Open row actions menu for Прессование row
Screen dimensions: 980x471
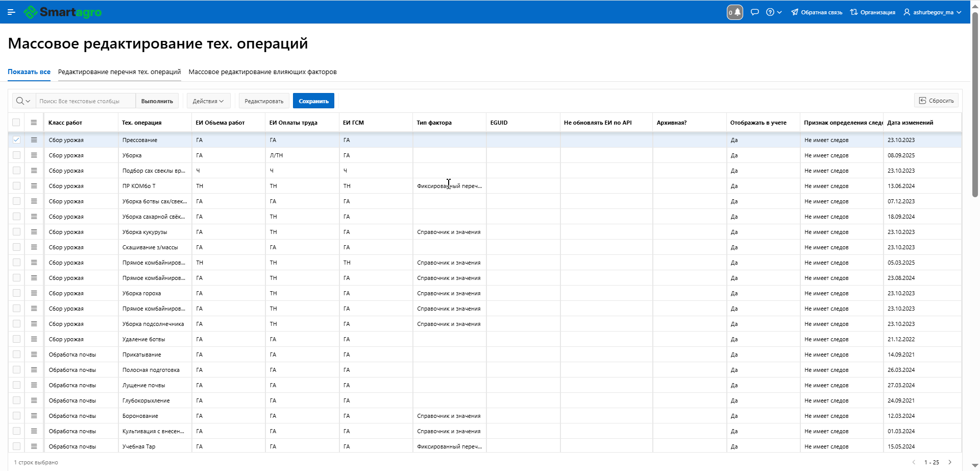point(34,140)
